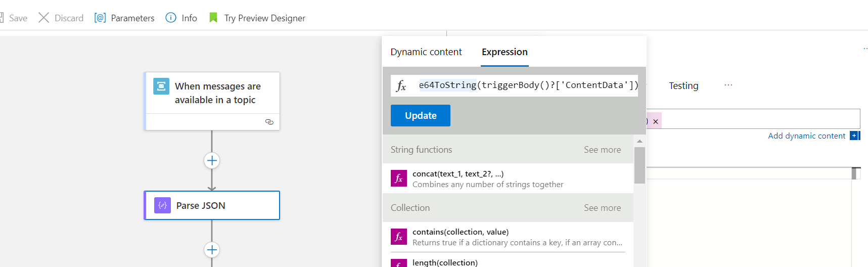Open Parameters from the toolbar
The image size is (868, 267).
[124, 18]
